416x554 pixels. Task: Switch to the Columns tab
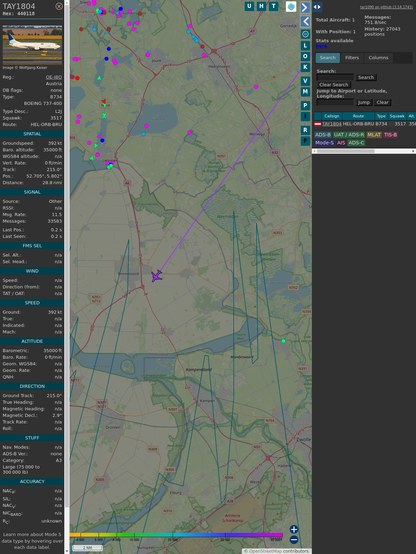378,58
